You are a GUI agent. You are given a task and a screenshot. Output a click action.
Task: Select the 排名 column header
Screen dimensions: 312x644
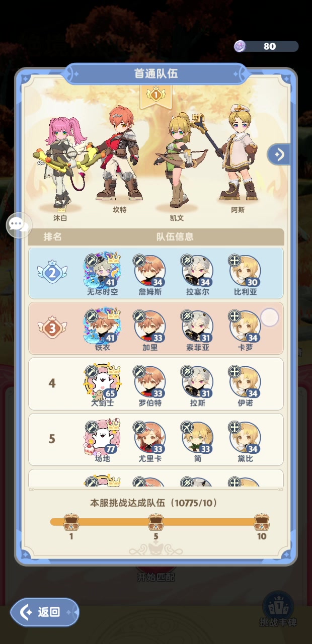(52, 236)
